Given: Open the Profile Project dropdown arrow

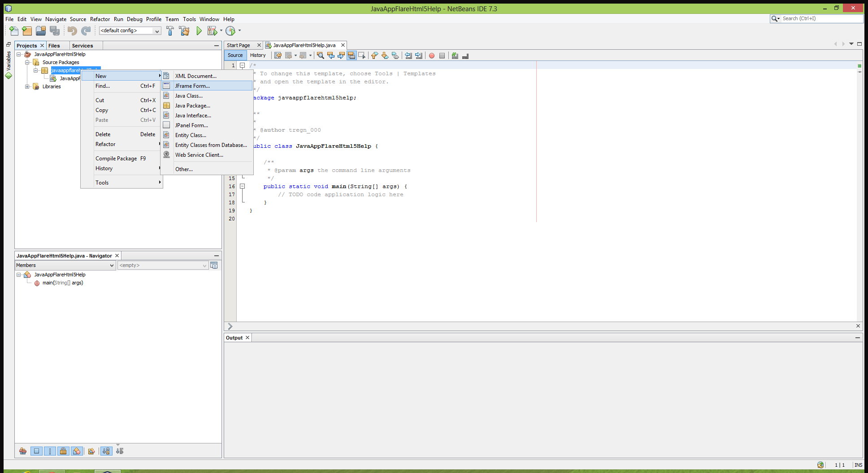Looking at the screenshot, I should [239, 30].
